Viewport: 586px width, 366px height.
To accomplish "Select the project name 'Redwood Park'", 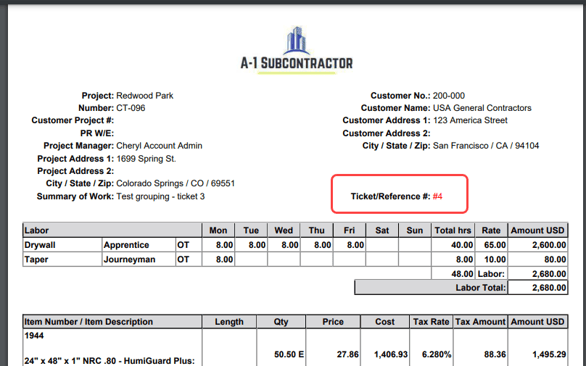I will coord(145,96).
